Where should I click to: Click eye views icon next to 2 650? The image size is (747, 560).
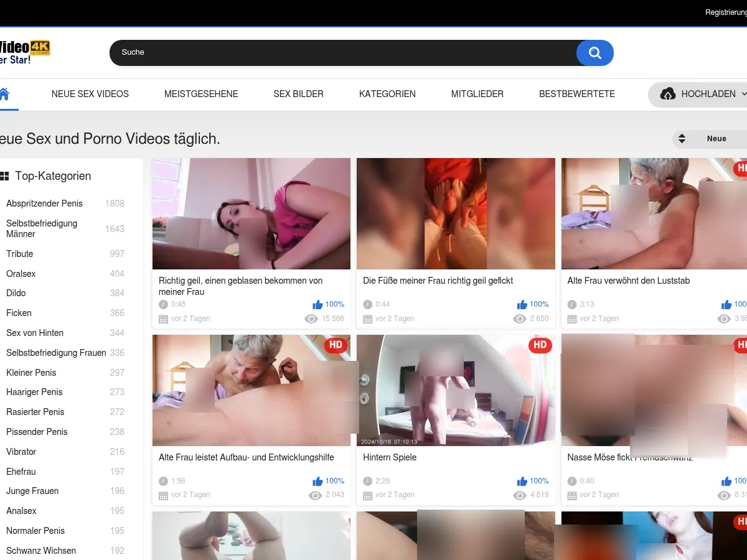[520, 319]
